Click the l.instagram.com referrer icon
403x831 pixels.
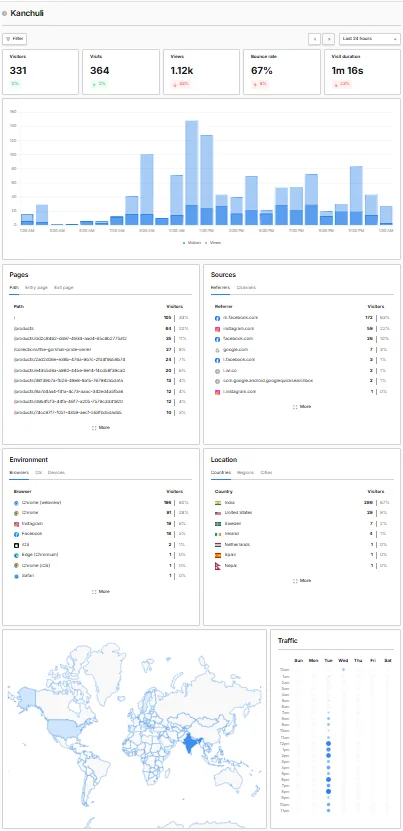coord(217,392)
